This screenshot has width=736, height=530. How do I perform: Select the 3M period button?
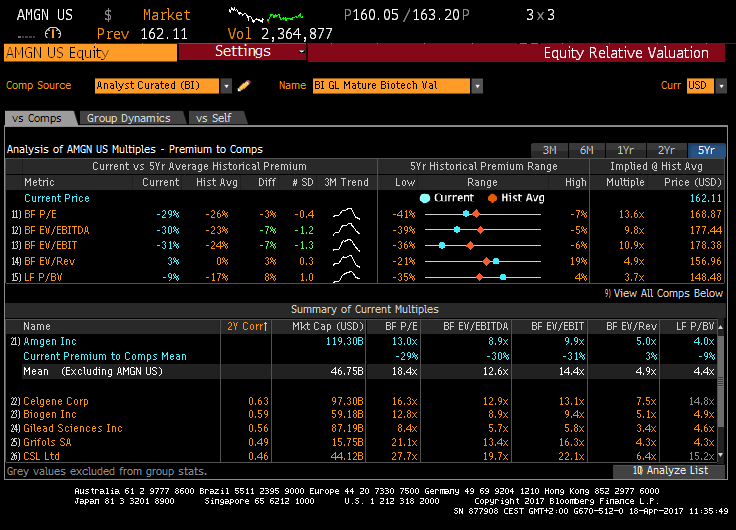click(549, 150)
